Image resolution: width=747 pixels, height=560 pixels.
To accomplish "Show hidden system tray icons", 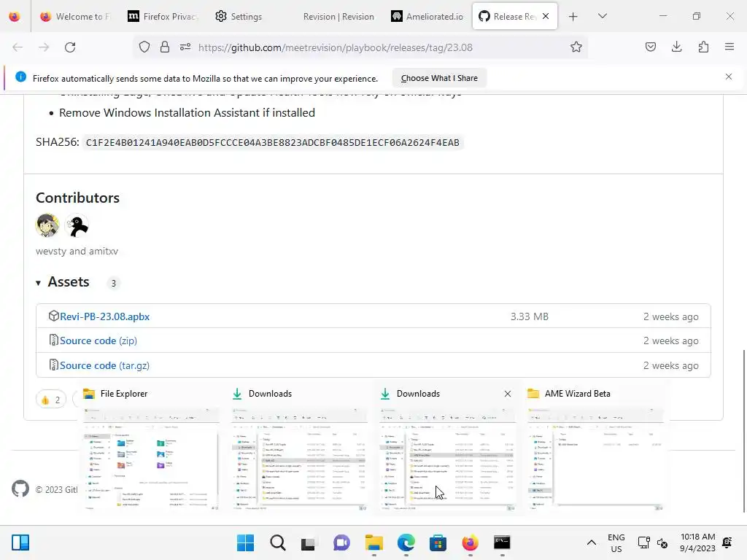I will pos(591,542).
